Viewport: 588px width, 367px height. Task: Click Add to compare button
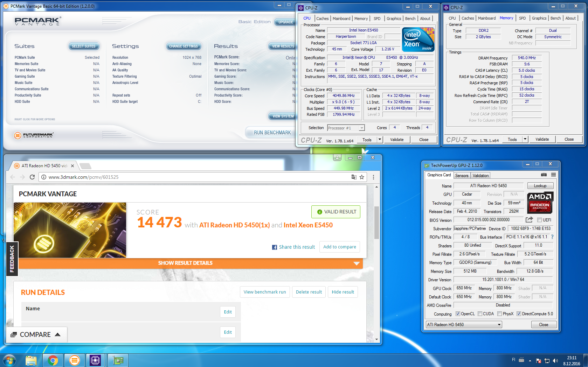(339, 247)
